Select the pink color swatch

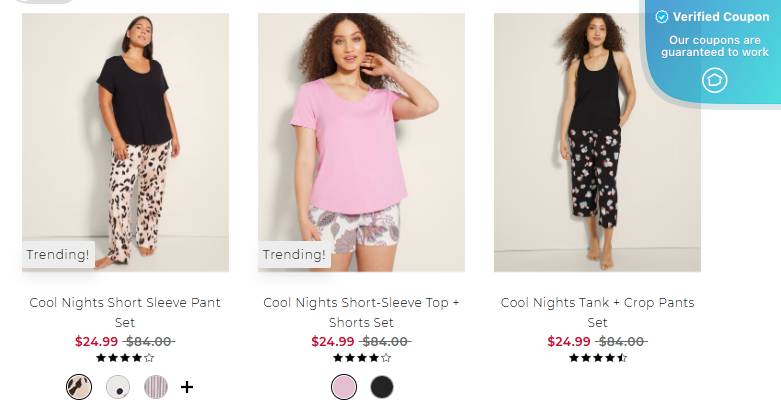(343, 386)
